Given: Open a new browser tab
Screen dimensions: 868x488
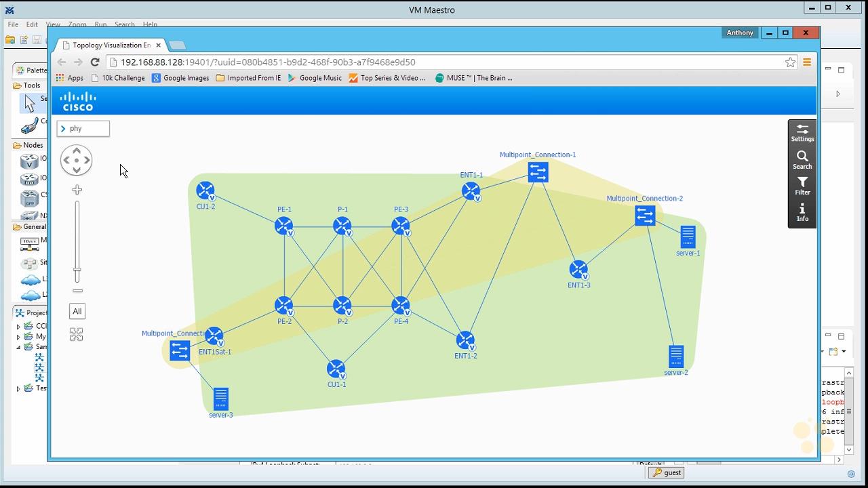Looking at the screenshot, I should click(x=177, y=45).
